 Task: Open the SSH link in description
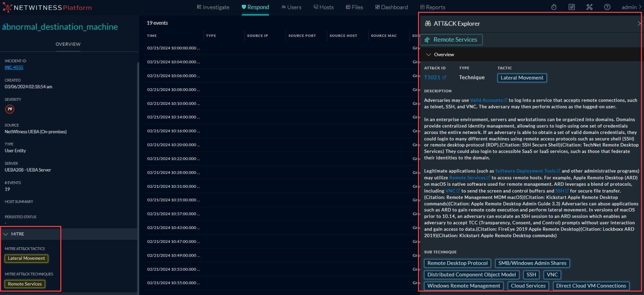click(x=562, y=191)
